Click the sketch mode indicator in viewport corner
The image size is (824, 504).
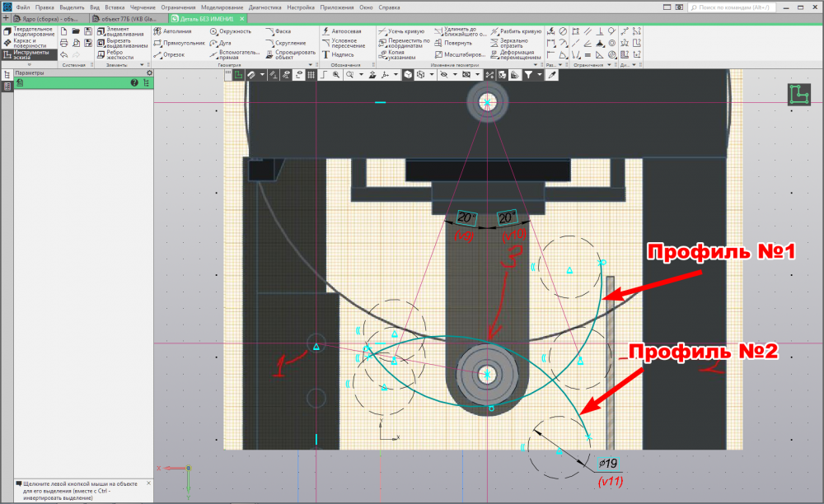point(798,95)
